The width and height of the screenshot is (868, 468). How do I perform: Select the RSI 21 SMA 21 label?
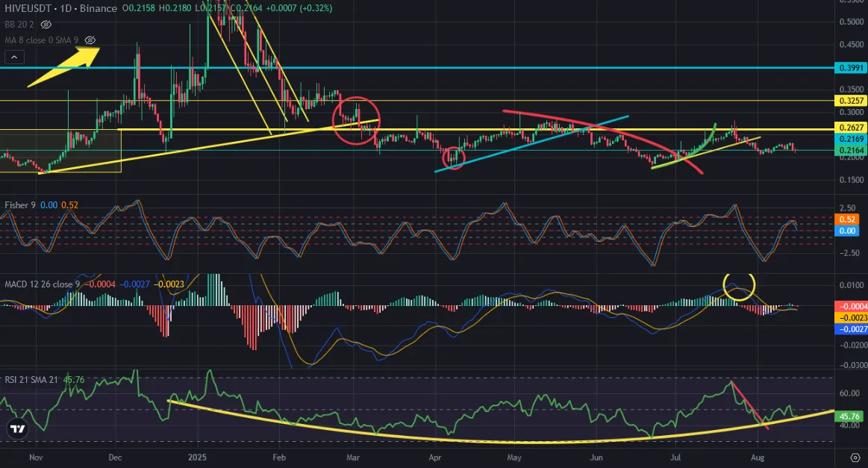(31, 380)
